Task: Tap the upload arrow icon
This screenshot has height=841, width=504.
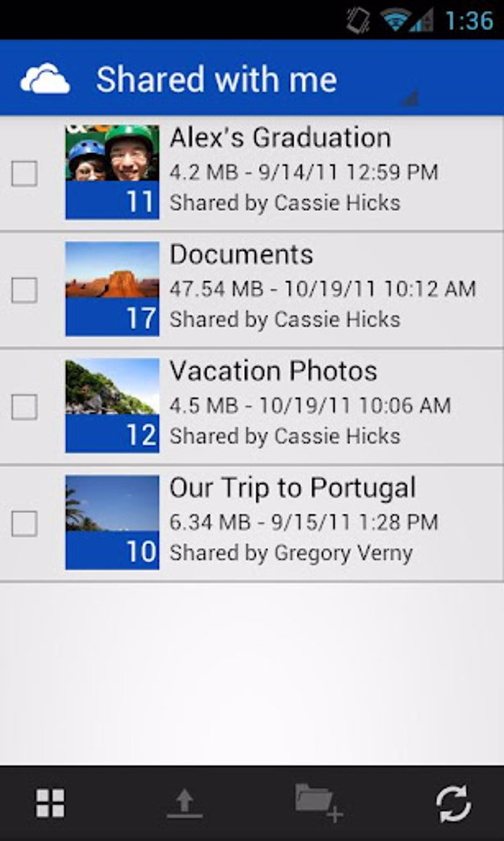Action: 185,804
